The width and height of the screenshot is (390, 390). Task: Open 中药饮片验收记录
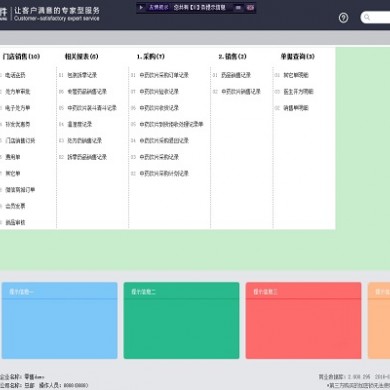[x=159, y=92]
